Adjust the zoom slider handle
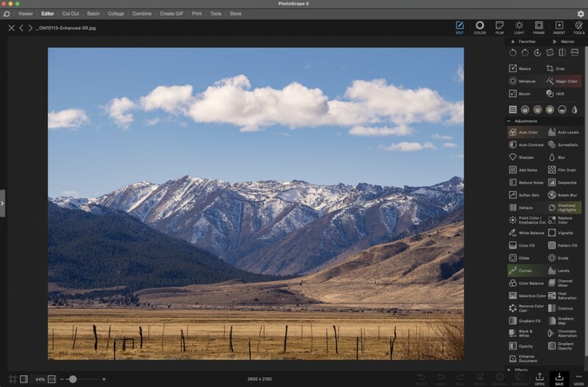The image size is (588, 387). [x=72, y=379]
